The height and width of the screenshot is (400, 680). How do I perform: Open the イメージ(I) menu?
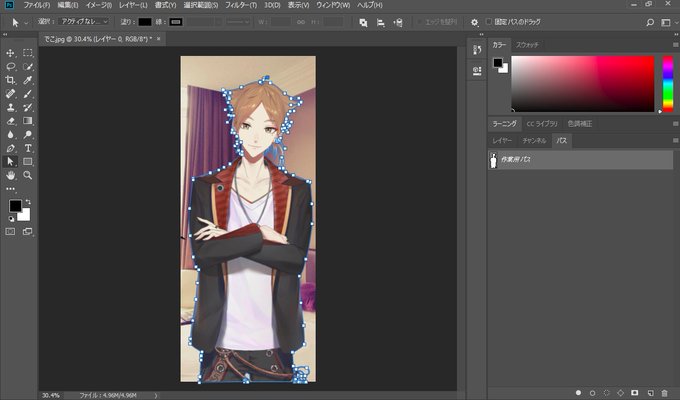point(98,5)
